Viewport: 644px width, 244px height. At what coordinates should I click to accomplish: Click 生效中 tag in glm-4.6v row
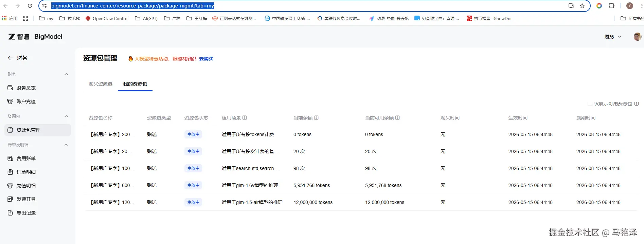[x=193, y=185]
